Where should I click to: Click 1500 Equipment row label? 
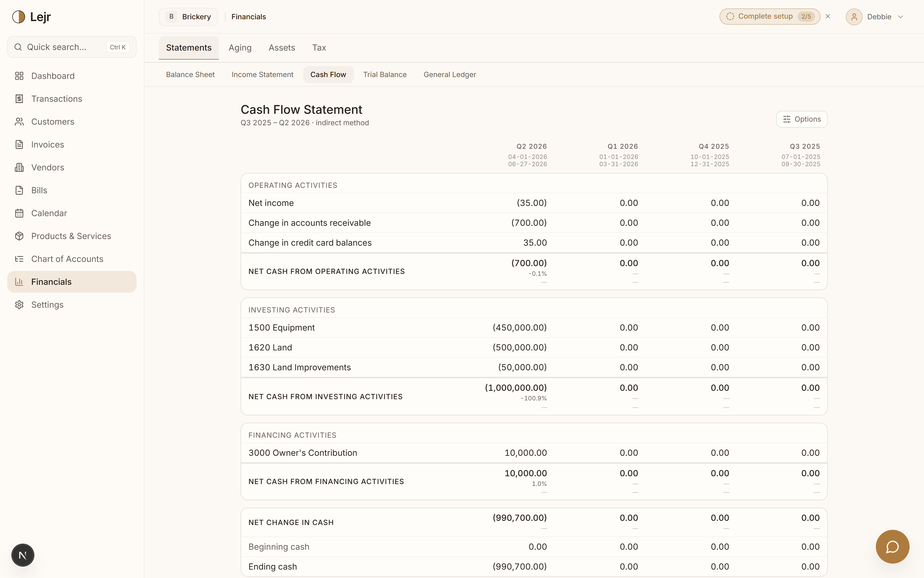click(x=282, y=328)
